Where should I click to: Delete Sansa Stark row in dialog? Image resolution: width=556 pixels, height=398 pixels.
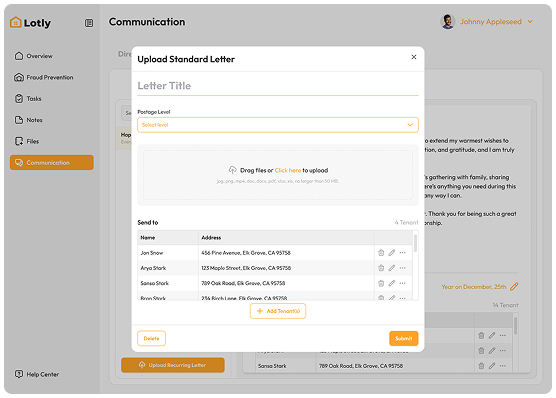point(381,283)
